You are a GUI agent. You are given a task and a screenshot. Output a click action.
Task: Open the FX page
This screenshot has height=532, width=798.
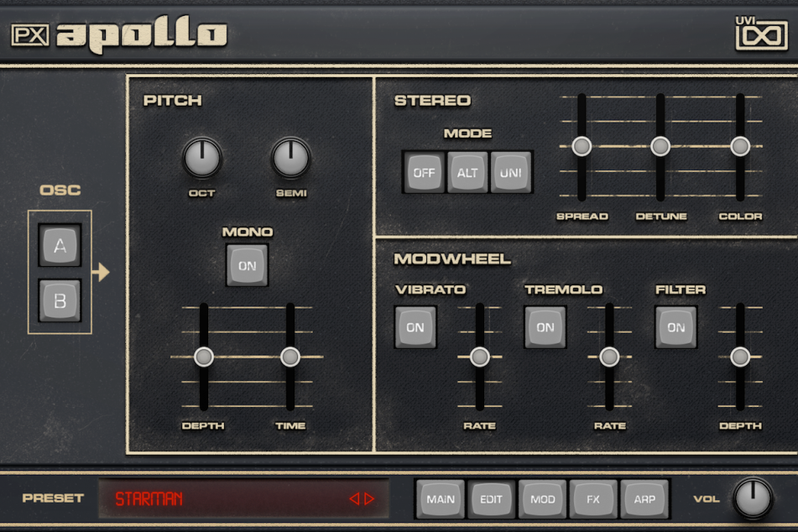(x=593, y=498)
